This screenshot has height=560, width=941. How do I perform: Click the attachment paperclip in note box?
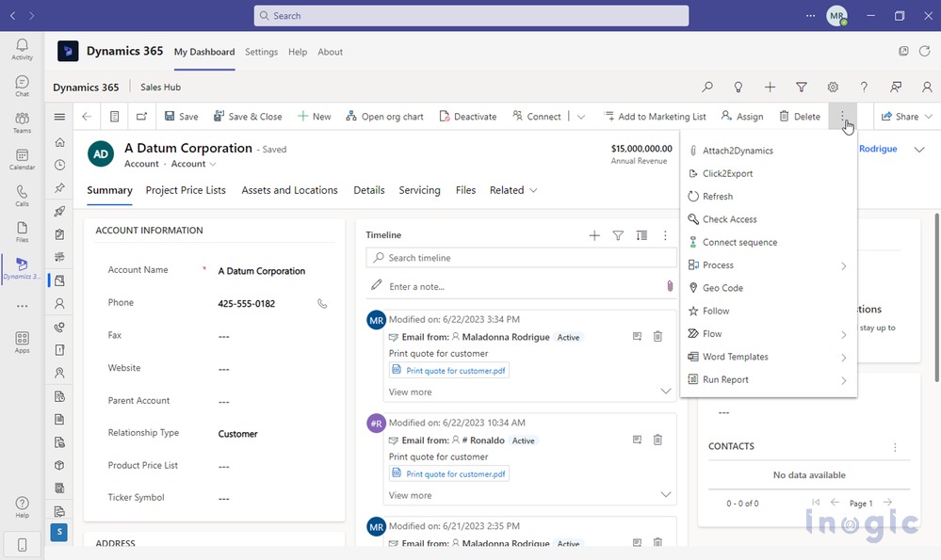[x=670, y=286]
